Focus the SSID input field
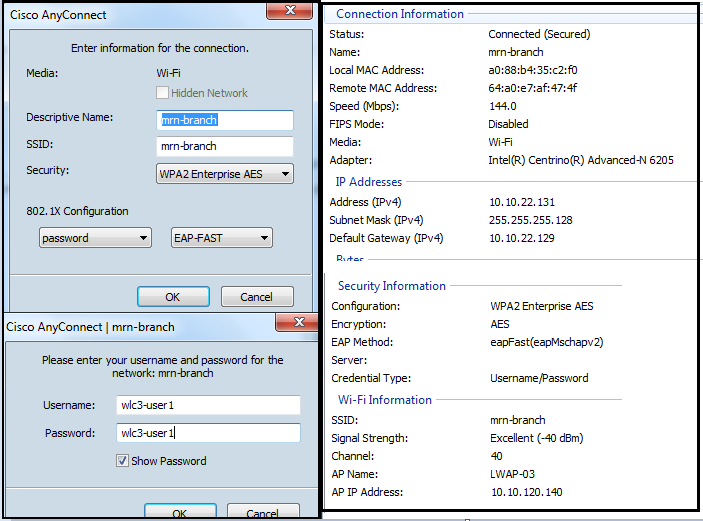This screenshot has width=703, height=521. click(x=225, y=146)
